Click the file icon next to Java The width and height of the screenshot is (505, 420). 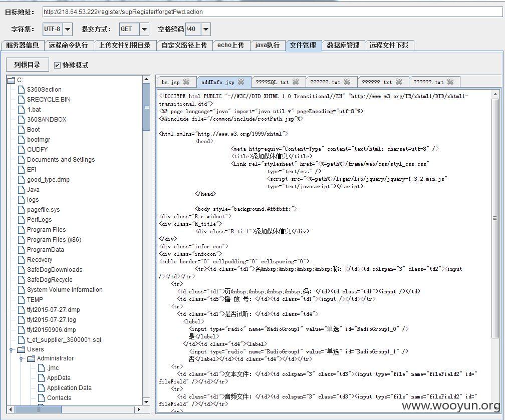[21, 190]
